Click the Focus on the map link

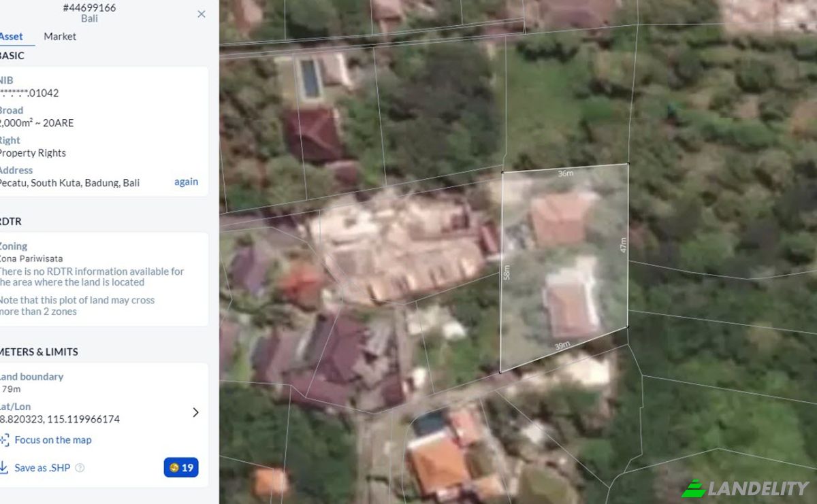[x=53, y=440]
